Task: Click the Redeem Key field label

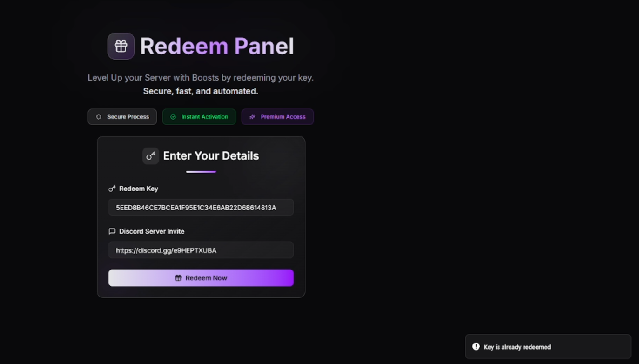Action: (139, 189)
